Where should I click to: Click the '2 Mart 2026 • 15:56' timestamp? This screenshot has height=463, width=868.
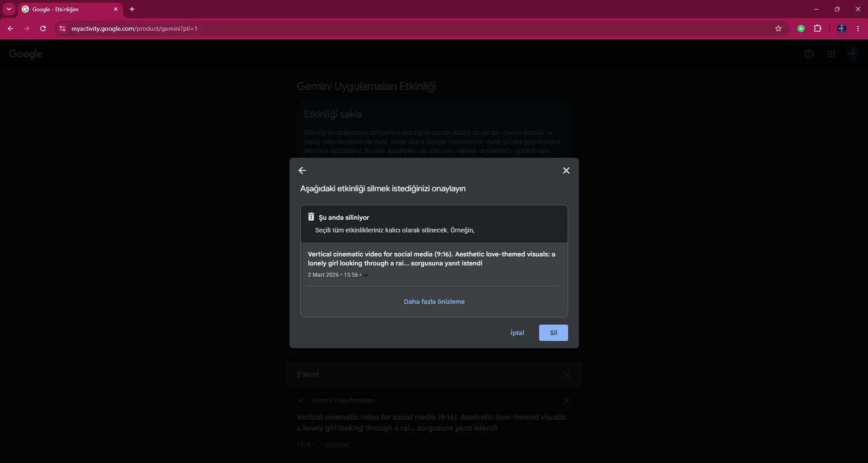coord(333,275)
